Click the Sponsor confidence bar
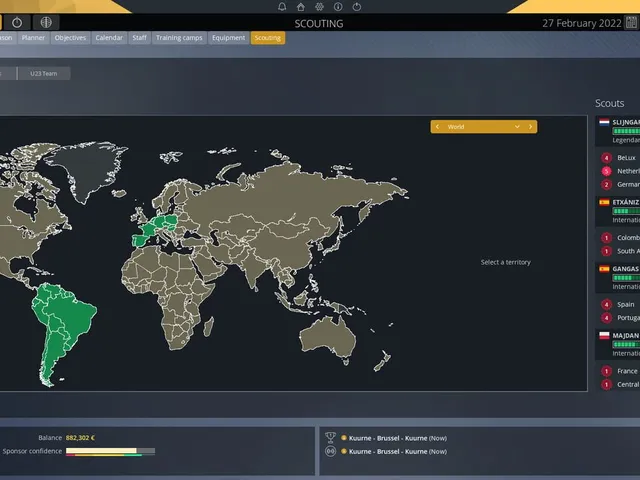 110,451
